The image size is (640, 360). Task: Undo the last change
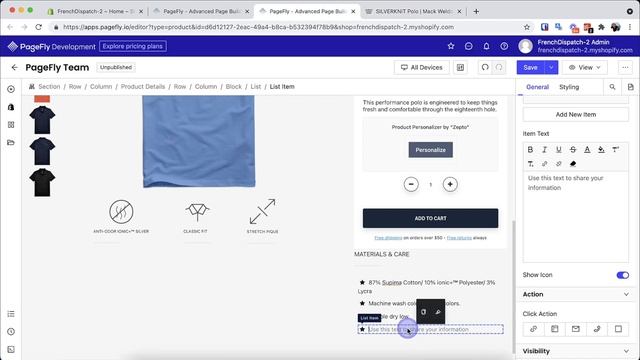[x=485, y=67]
